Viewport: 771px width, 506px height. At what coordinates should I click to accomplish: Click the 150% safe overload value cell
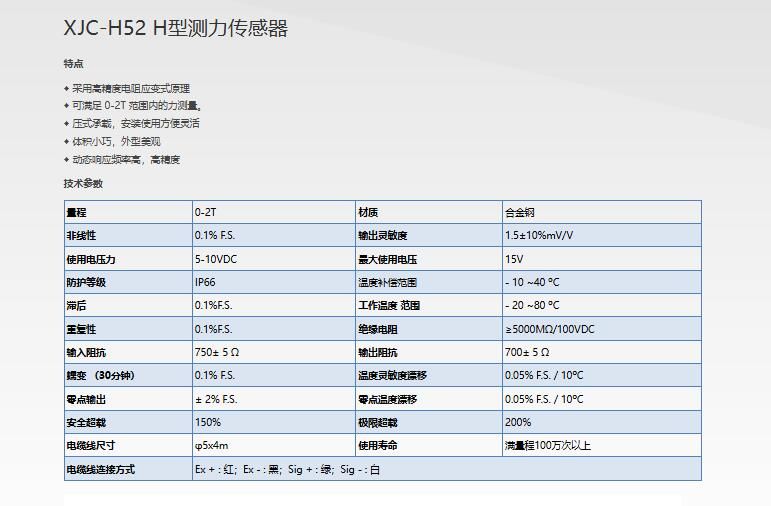click(x=208, y=422)
